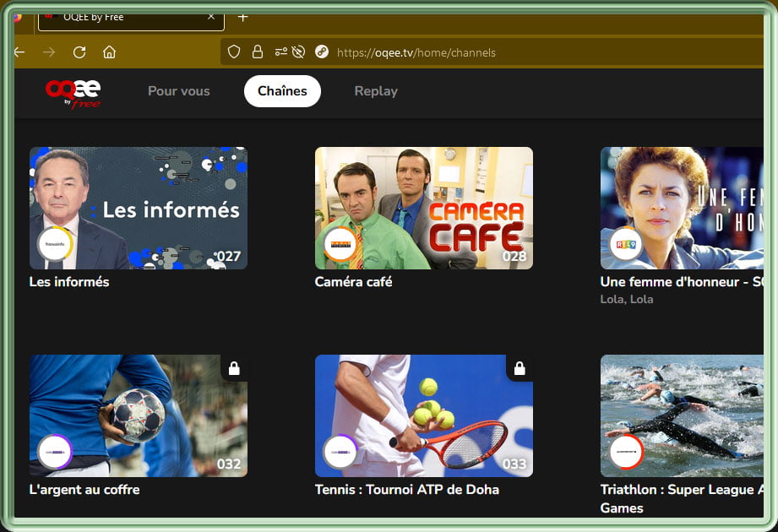Click channel number 027 label
Screen dimensions: 778x532
(229, 257)
